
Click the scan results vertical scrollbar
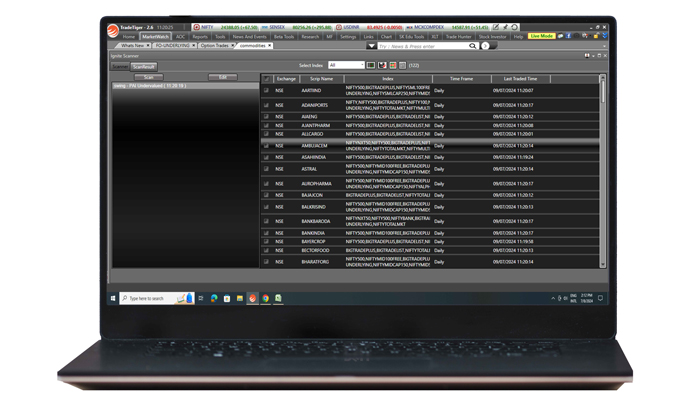coord(603,171)
